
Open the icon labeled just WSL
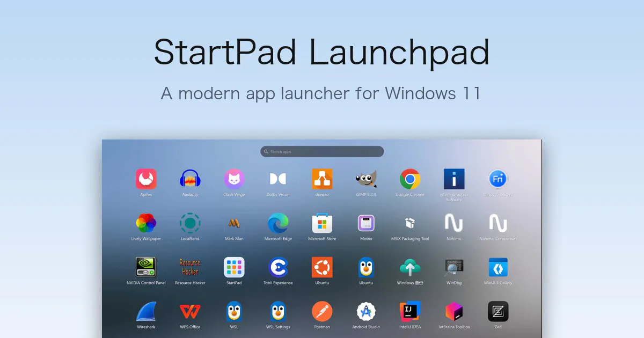[234, 311]
